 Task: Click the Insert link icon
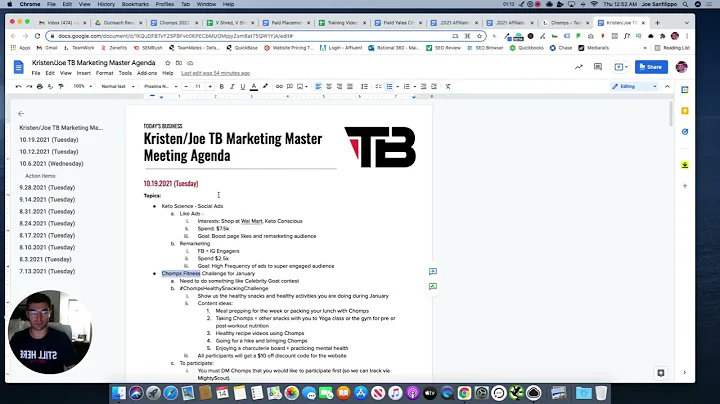[279, 86]
